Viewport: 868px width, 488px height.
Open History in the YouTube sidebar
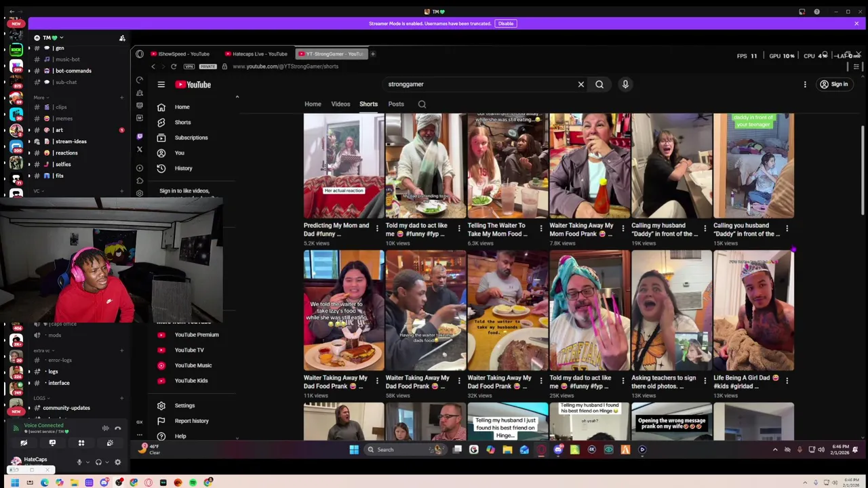[x=183, y=168]
